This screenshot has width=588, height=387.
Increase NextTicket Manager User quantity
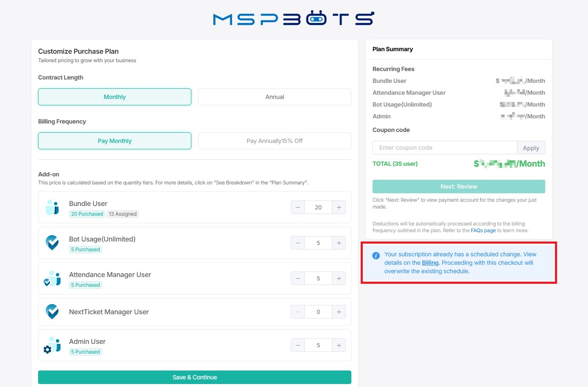339,312
